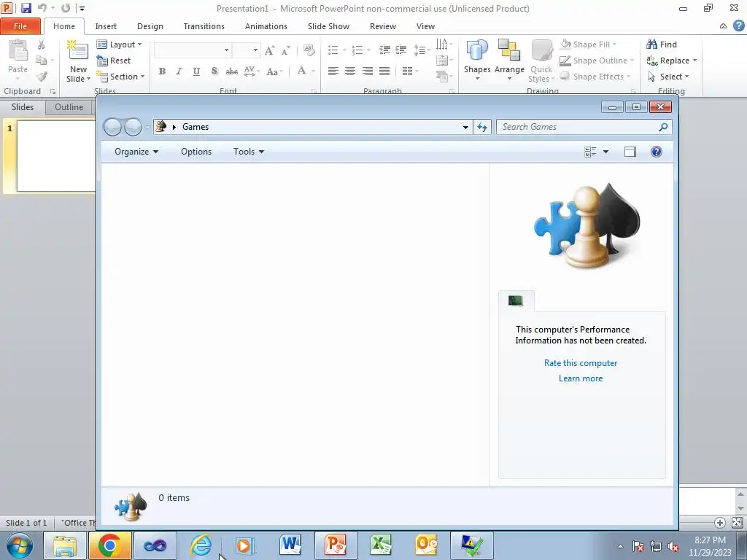Open Shape Effects dropdown
This screenshot has height=560, width=747.
point(595,76)
